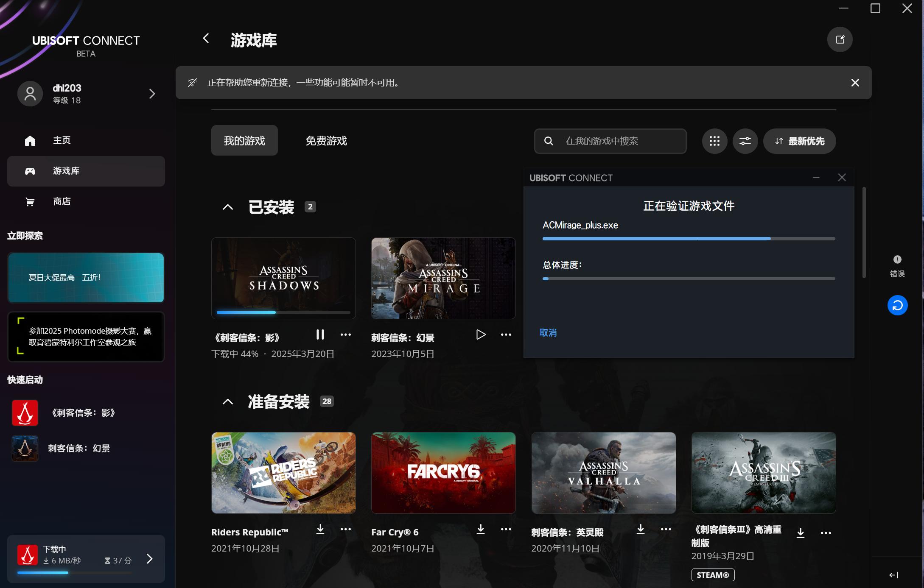Cancel verification with 取消 link
924x588 pixels.
point(548,333)
